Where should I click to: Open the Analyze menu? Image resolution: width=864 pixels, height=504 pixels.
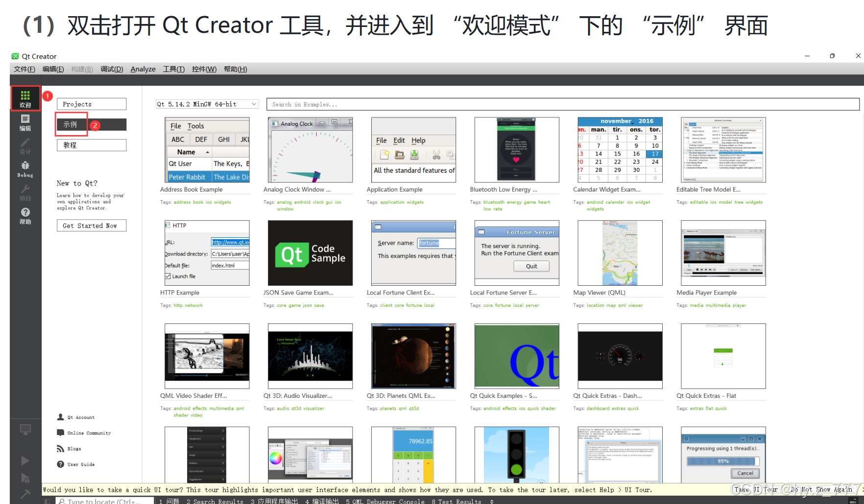[143, 69]
